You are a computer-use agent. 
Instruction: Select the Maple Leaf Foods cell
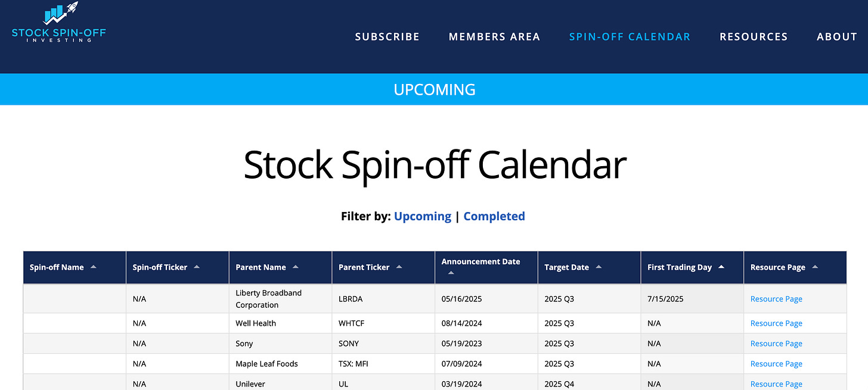click(x=280, y=364)
